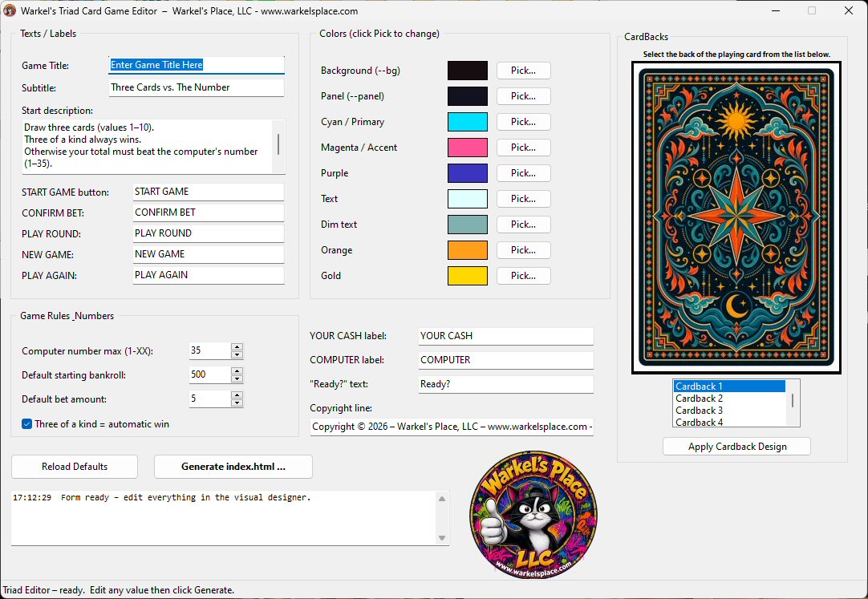The height and width of the screenshot is (599, 868).
Task: Pick a new Orange color
Action: point(523,250)
